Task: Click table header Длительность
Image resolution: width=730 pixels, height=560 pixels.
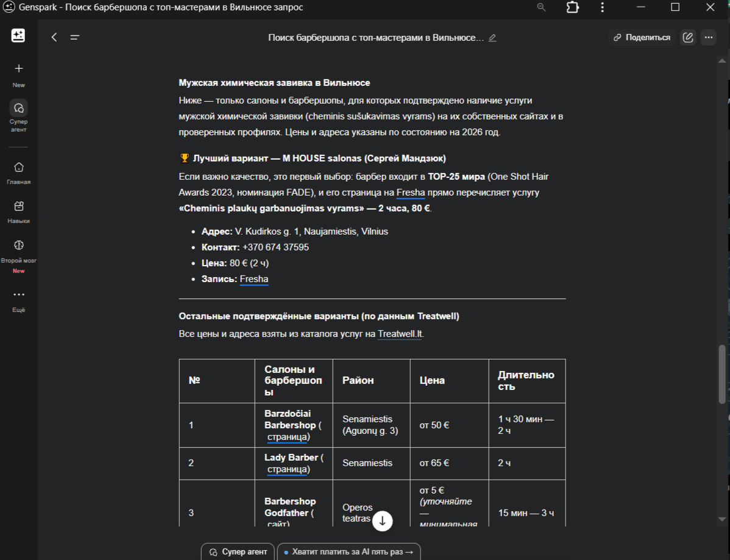Action: [x=526, y=380]
